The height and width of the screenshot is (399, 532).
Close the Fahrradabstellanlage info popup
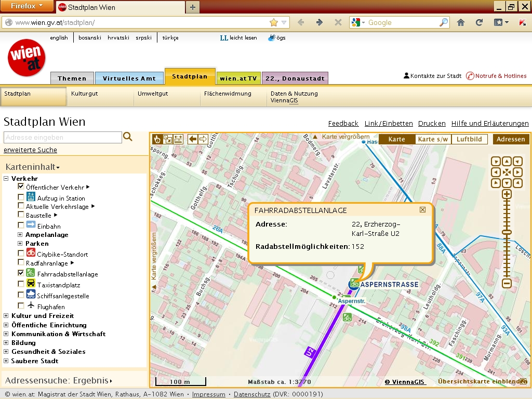(422, 209)
